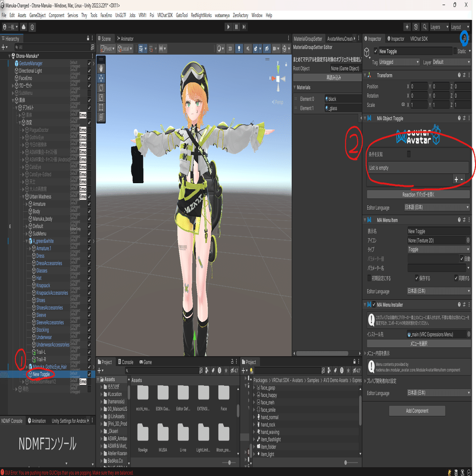Switch to the Animator tab
476x476 pixels.
(125, 38)
